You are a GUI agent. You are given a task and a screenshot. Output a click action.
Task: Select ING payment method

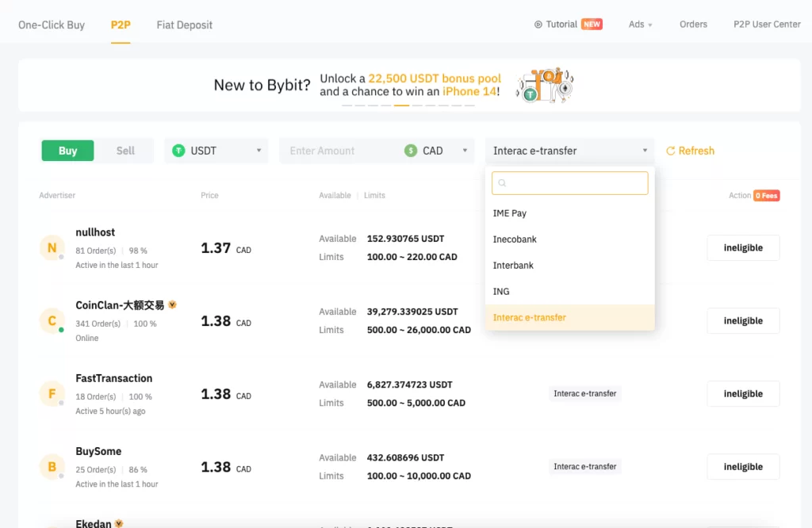tap(569, 292)
